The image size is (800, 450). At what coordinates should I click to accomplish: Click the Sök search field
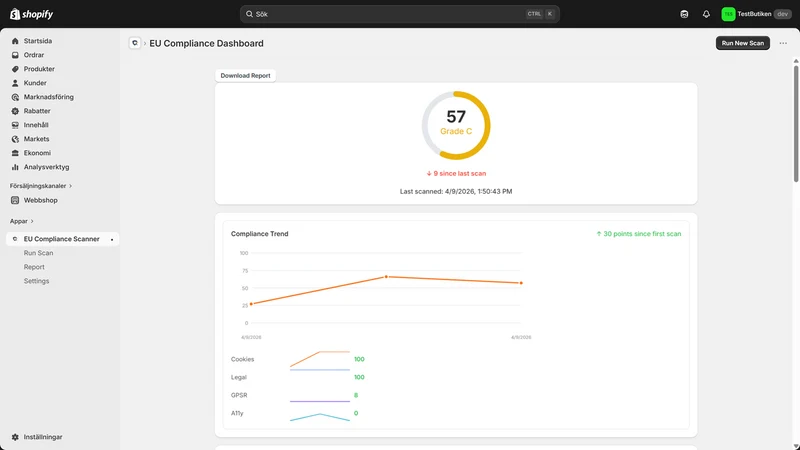[399, 14]
